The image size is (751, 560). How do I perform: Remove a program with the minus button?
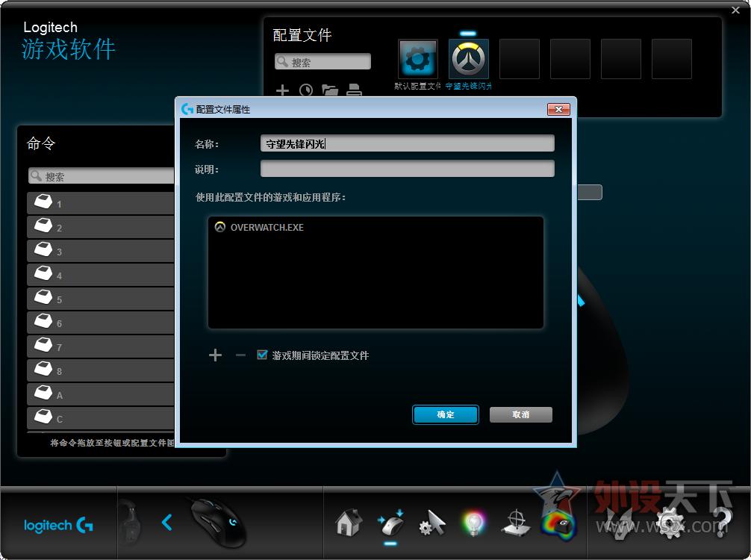tap(239, 355)
